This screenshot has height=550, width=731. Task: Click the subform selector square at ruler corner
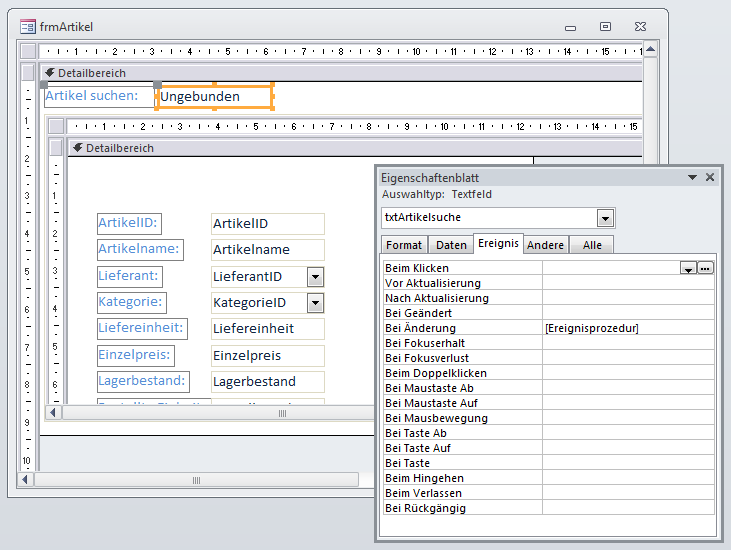57,127
